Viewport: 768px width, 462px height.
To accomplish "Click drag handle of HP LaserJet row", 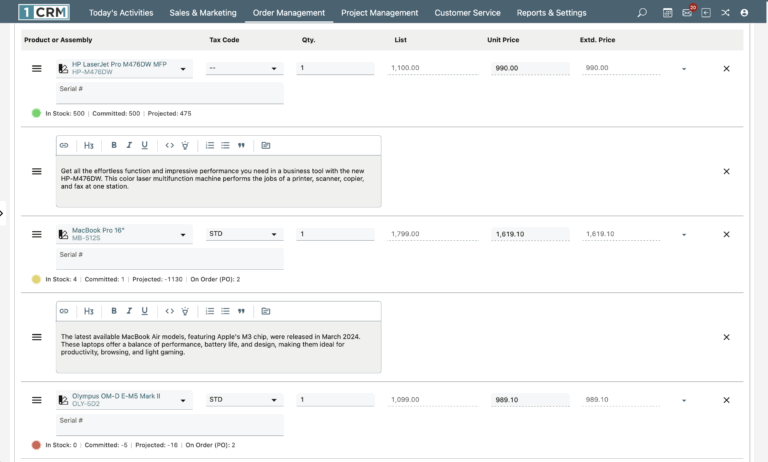I will pyautogui.click(x=37, y=69).
